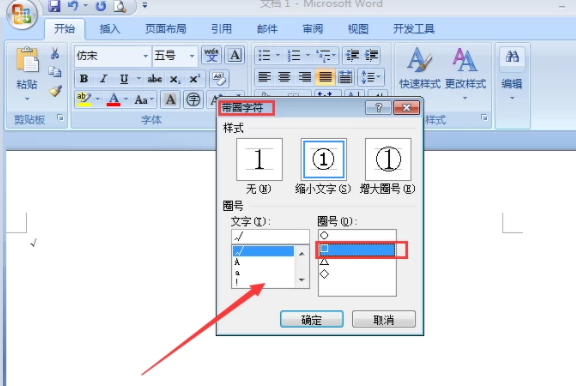Screen dimensions: 576x386
Task: Increase paragraph indent
Action: [371, 55]
